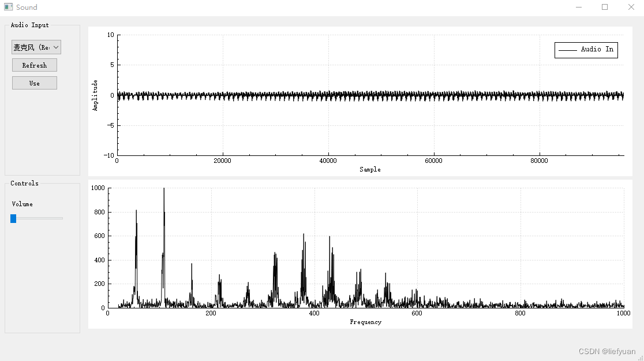Click the Frequency axis label
Screen dimensions: 644x361
[366, 322]
